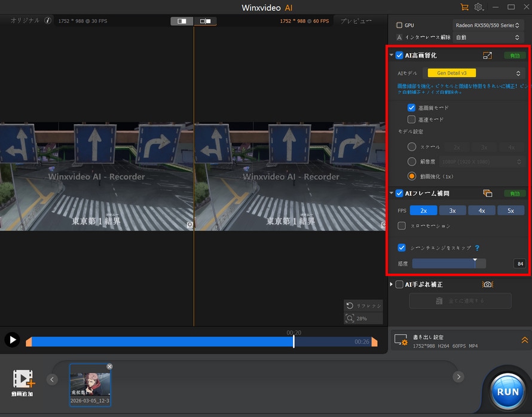Select the 3x FPS option
The image size is (532, 417).
pos(452,210)
